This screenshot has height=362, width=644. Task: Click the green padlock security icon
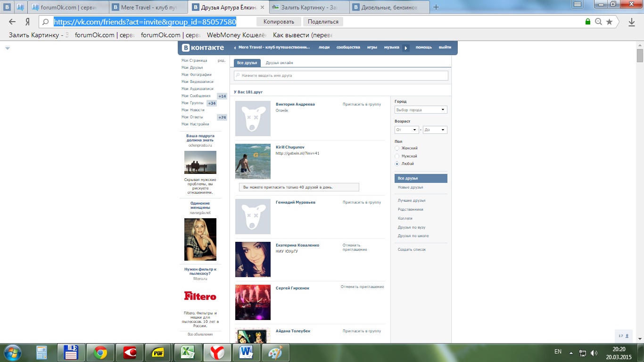click(587, 22)
